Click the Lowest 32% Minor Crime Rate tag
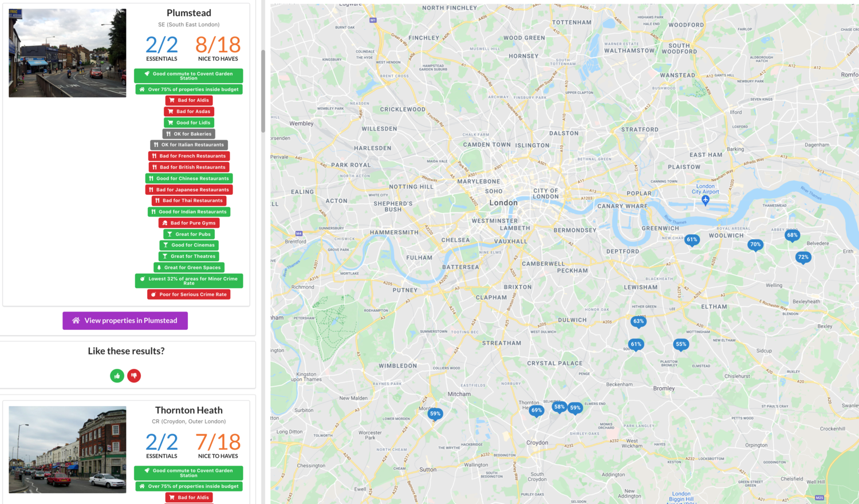859x504 pixels. point(189,281)
